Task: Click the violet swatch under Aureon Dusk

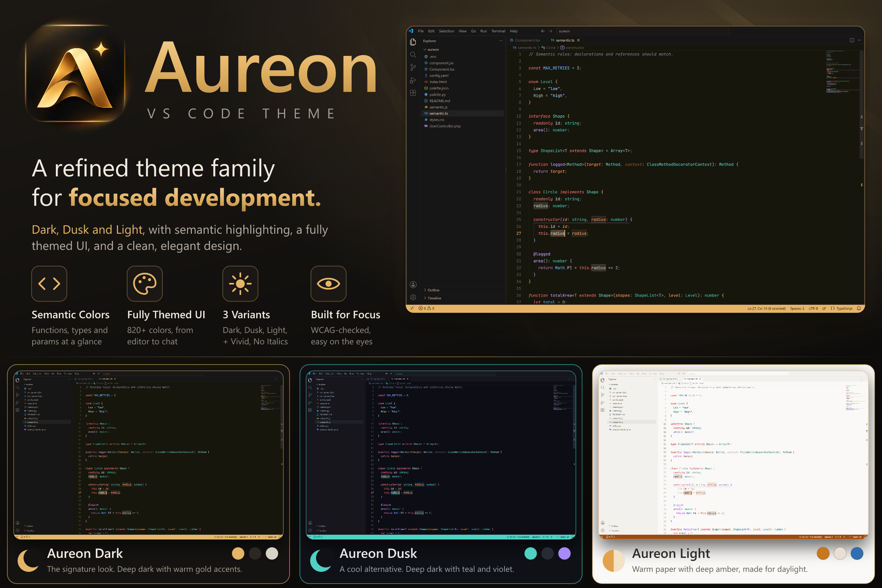Action: (564, 553)
